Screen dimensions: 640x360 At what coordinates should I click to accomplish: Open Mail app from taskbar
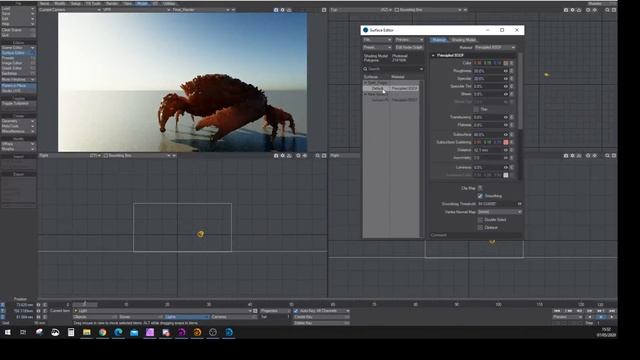coord(134,332)
